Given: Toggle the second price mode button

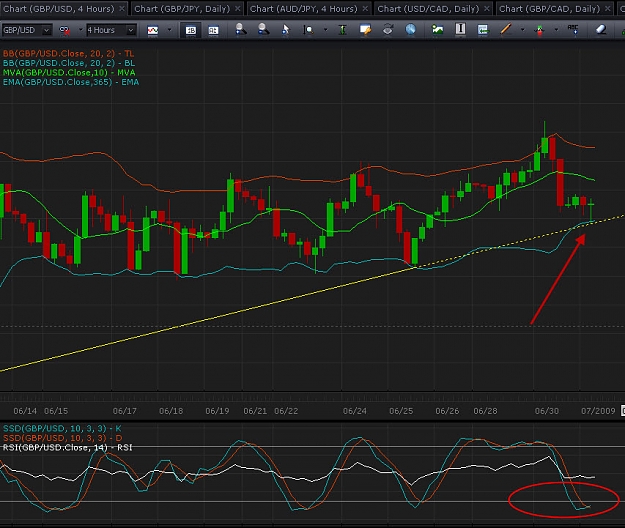Looking at the screenshot, I should pyautogui.click(x=213, y=30).
